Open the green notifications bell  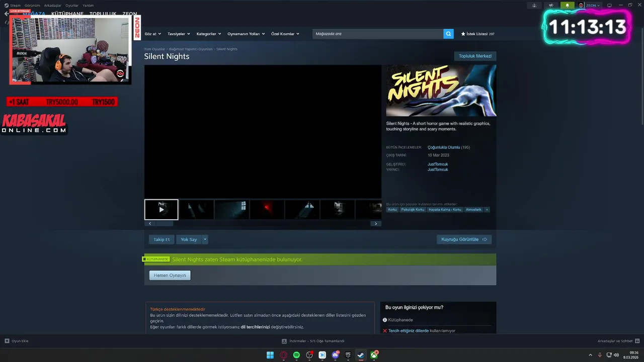[x=568, y=6]
